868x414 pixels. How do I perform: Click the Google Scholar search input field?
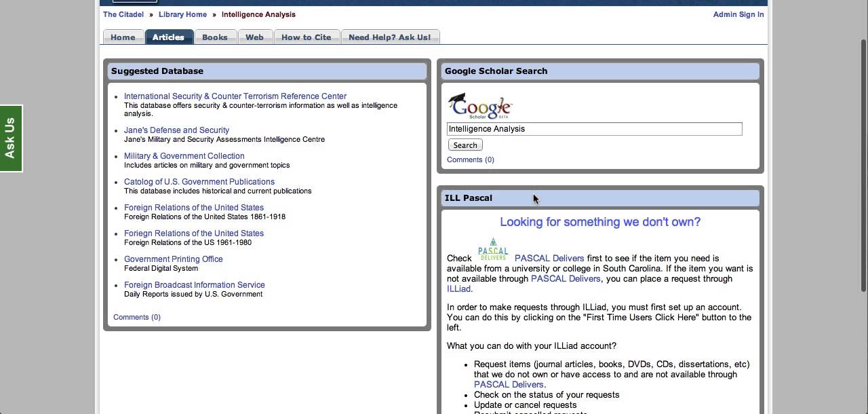point(595,129)
